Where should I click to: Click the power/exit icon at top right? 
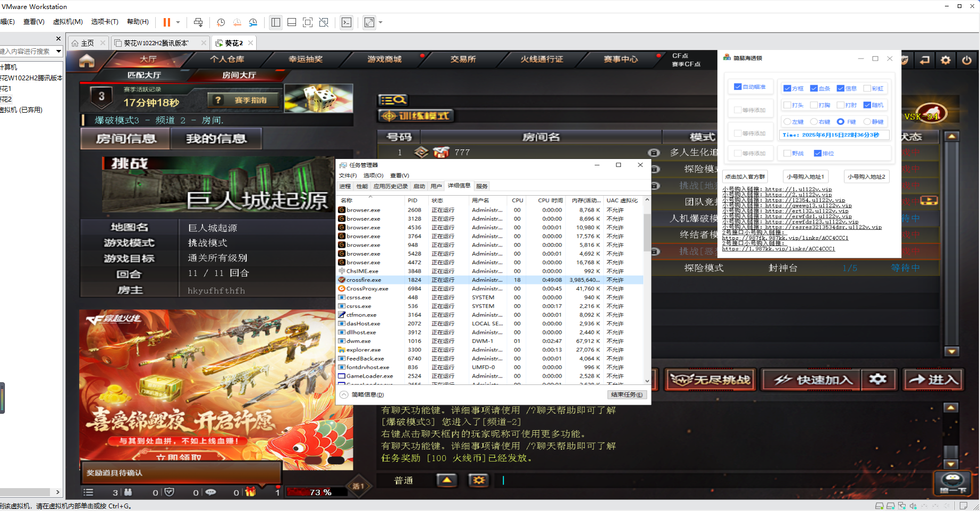pos(966,60)
